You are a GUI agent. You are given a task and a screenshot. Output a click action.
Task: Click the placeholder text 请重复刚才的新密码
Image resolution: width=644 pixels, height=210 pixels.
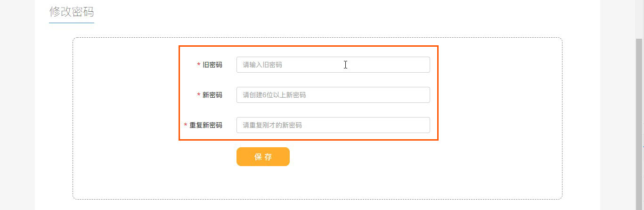tap(272, 126)
